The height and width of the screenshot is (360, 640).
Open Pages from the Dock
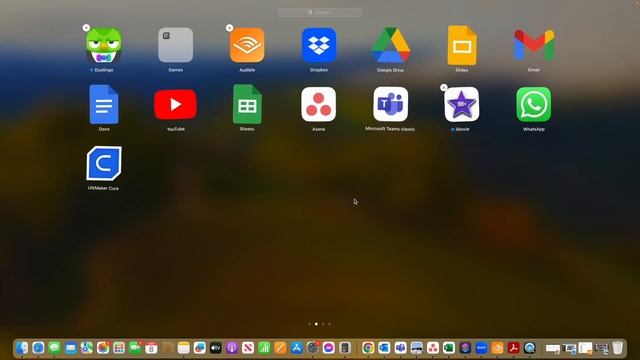tap(280, 348)
